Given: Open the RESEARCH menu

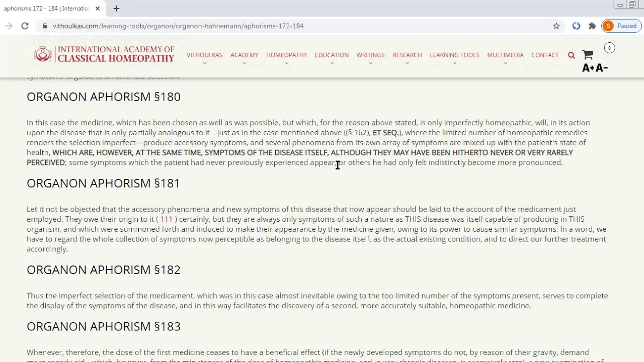Looking at the screenshot, I should pyautogui.click(x=407, y=55).
